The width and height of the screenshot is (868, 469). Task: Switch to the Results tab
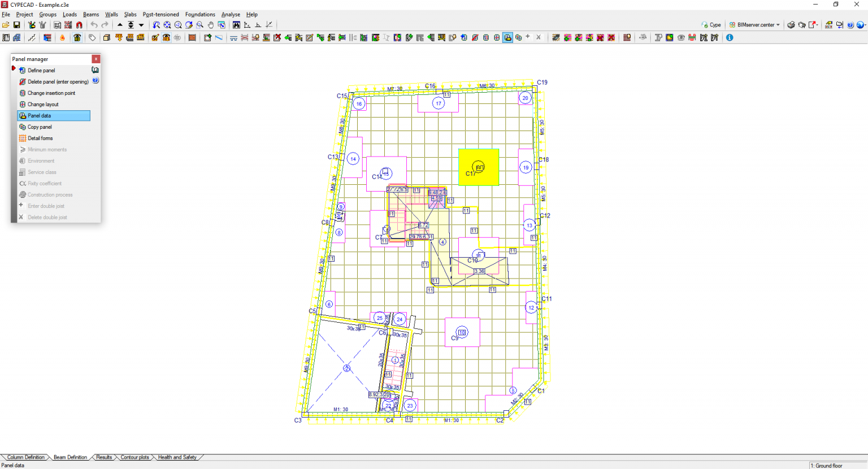tap(103, 457)
